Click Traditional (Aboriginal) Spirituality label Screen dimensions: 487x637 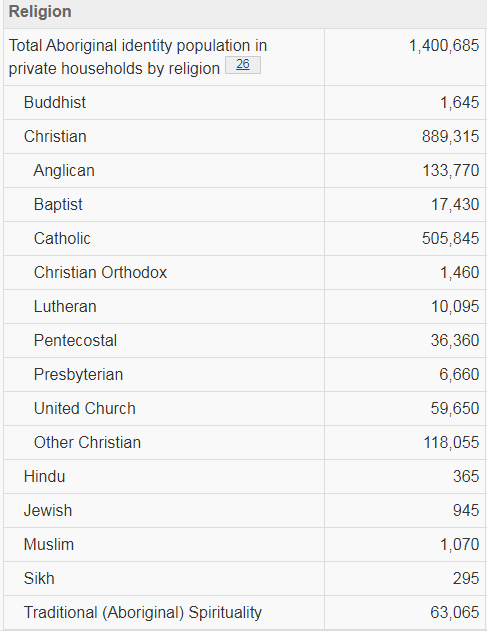[143, 613]
